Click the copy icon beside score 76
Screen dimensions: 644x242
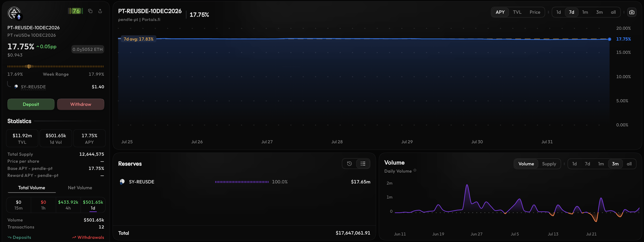pyautogui.click(x=90, y=11)
